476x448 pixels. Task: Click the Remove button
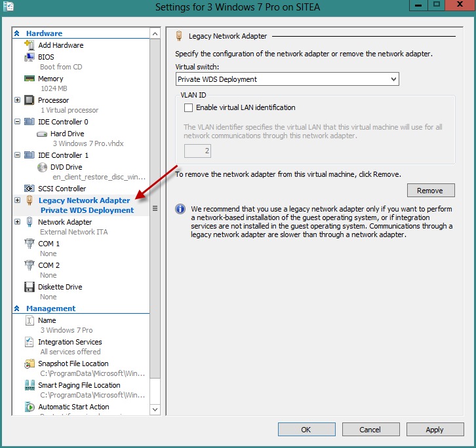tap(430, 191)
